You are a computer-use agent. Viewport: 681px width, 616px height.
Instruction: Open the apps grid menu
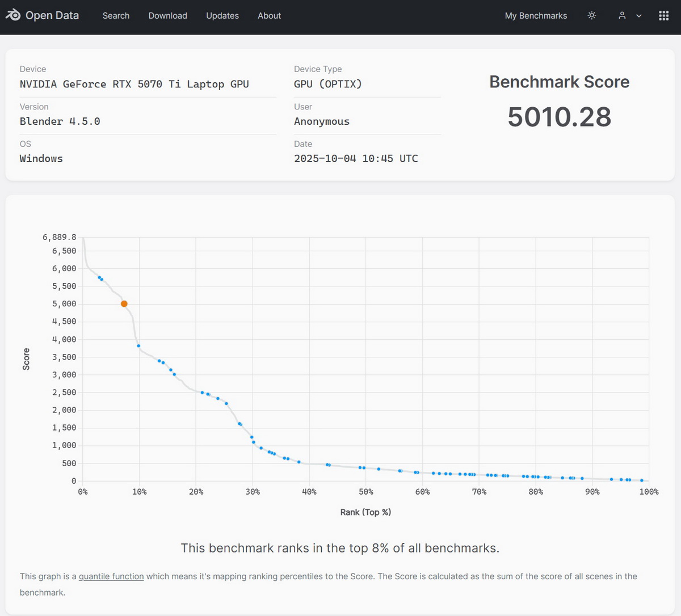[663, 15]
